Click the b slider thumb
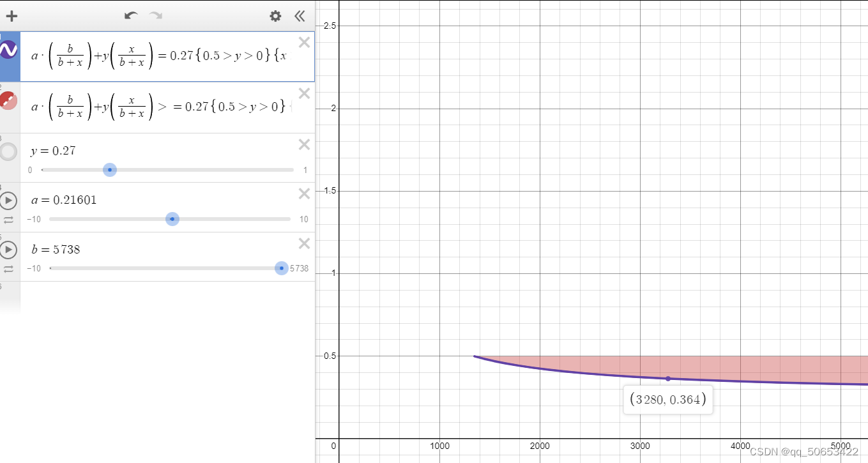 pyautogui.click(x=281, y=268)
